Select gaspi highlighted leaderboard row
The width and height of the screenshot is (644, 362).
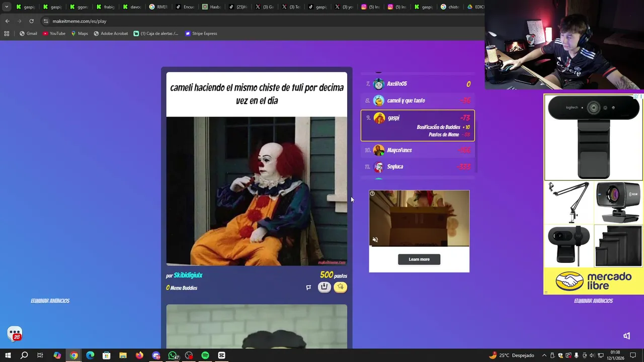click(x=418, y=125)
